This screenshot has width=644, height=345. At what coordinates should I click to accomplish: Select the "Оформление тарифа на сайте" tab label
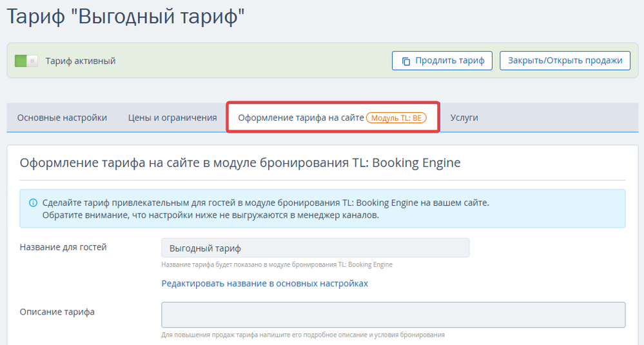tap(301, 118)
